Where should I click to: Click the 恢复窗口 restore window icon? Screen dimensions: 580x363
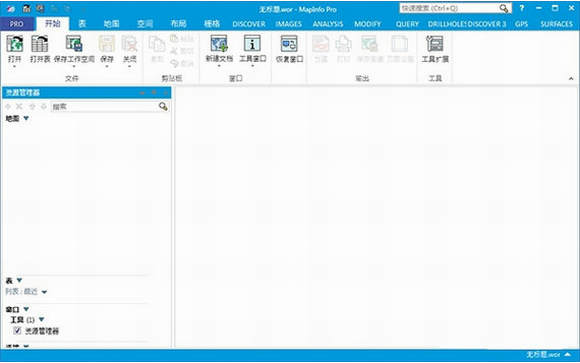[x=289, y=44]
